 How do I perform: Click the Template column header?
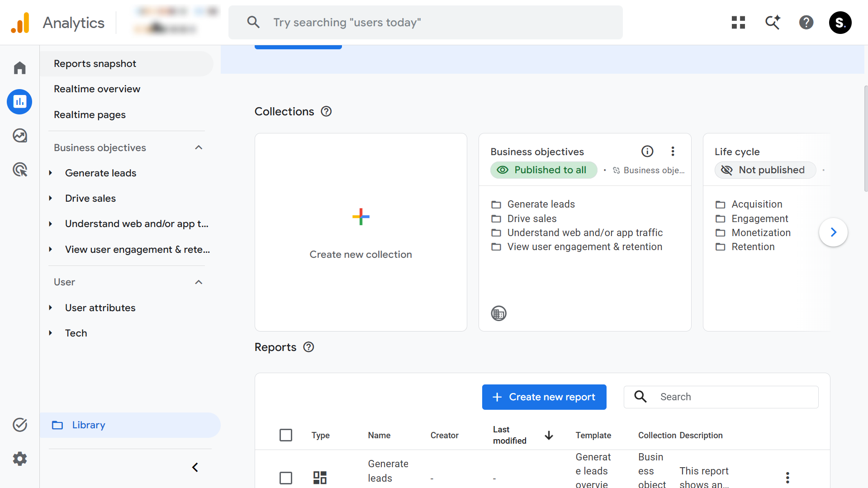click(593, 435)
